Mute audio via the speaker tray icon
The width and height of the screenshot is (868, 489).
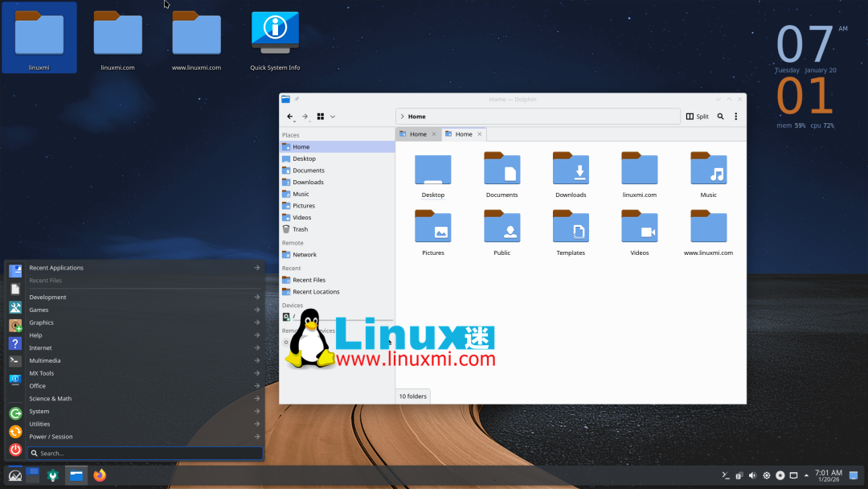coord(753,475)
